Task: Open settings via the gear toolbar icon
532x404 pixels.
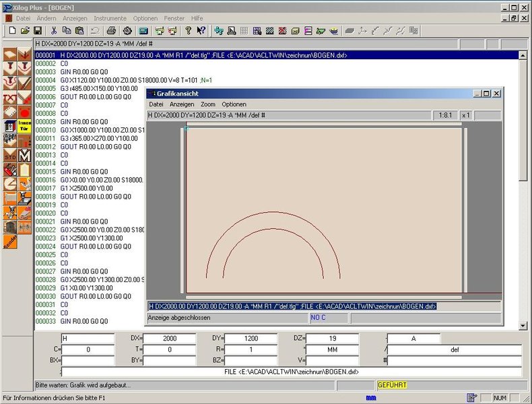Action: 127,31
